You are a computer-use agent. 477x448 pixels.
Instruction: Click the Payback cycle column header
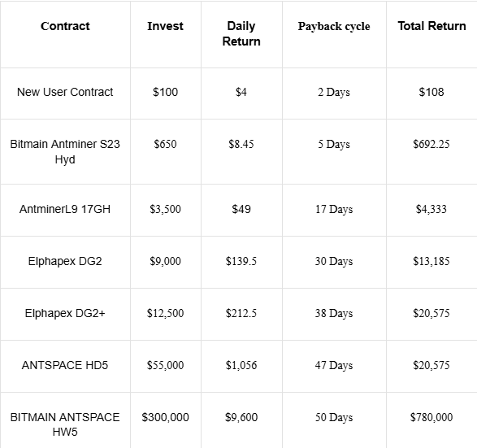click(x=334, y=27)
